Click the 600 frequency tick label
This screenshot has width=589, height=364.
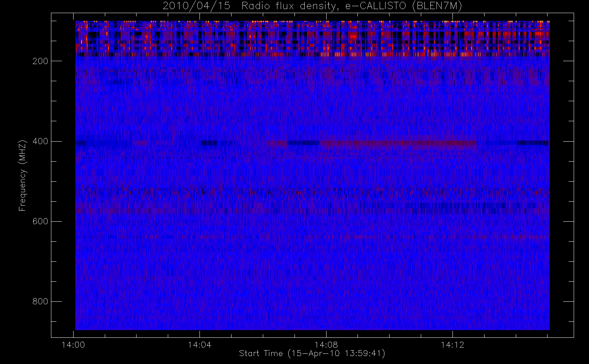40,221
